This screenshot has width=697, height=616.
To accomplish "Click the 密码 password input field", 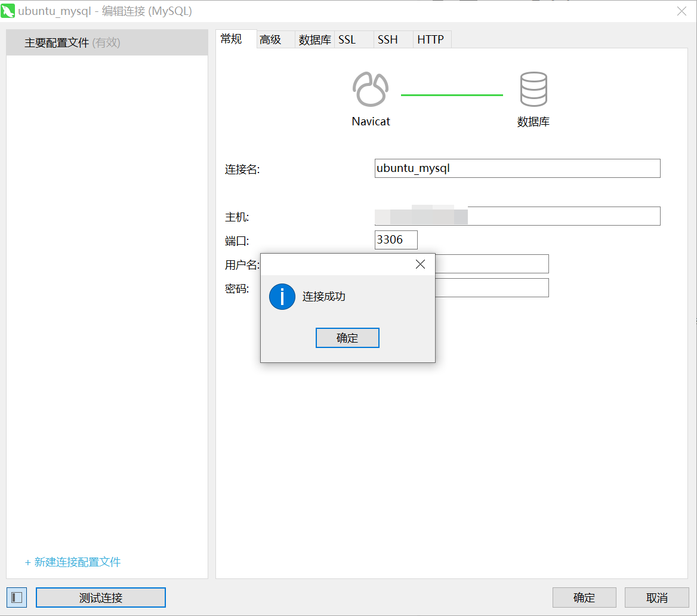I will pos(492,288).
